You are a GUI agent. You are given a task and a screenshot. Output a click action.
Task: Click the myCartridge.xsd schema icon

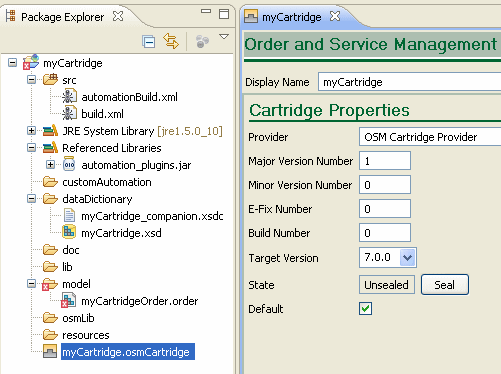tap(69, 232)
